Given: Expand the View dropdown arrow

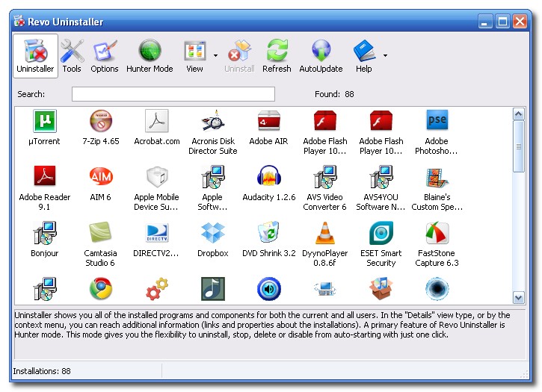Looking at the screenshot, I should pos(215,55).
